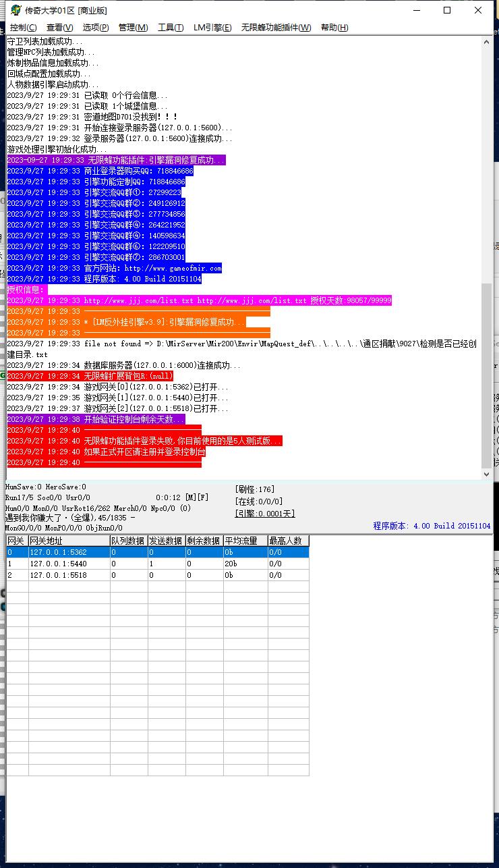Click the [刷怪:176] status text
499x868 pixels.
(x=255, y=489)
